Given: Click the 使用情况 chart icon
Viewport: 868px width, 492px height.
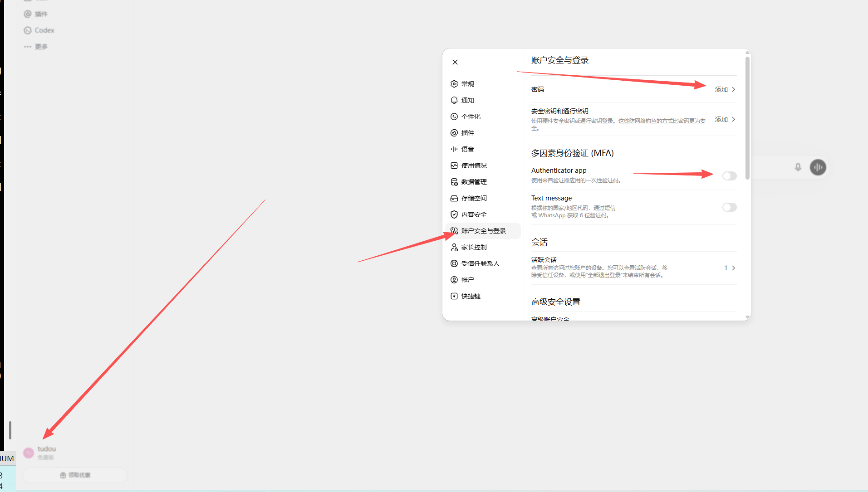Looking at the screenshot, I should coord(454,166).
